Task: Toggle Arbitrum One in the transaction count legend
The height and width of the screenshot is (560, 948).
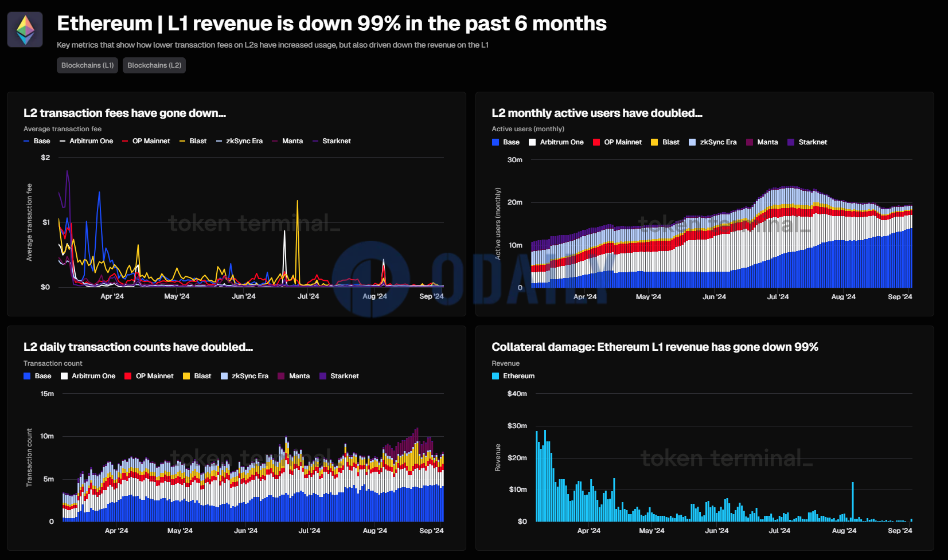Action: point(88,376)
